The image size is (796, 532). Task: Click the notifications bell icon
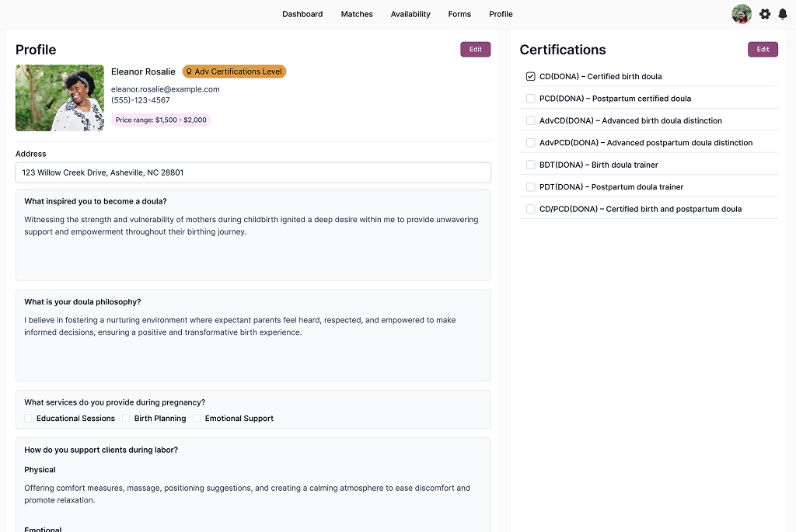[x=783, y=14]
